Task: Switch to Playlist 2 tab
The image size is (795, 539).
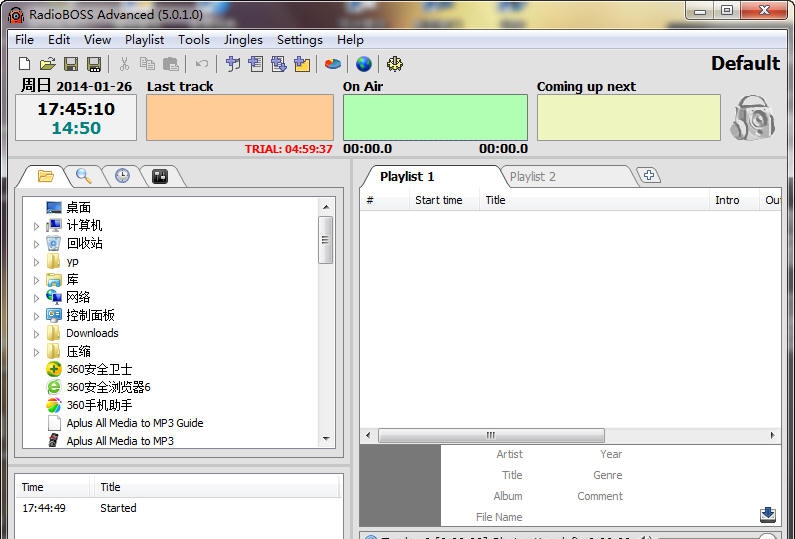Action: [x=532, y=177]
